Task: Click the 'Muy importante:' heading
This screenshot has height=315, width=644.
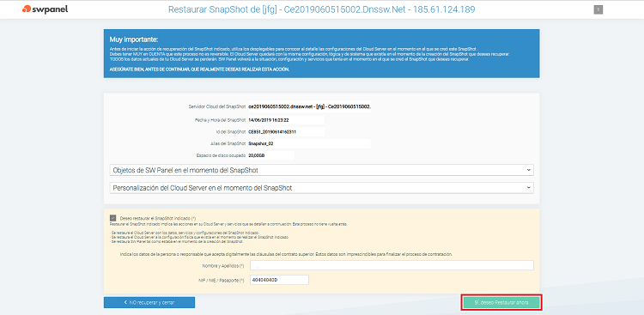Action: [134, 39]
